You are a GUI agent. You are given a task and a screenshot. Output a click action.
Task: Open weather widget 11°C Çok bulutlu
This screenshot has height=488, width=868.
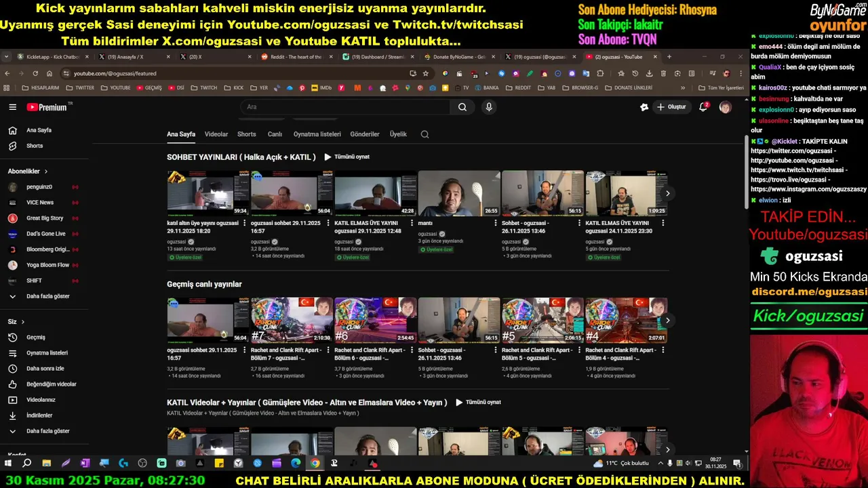pos(621,464)
